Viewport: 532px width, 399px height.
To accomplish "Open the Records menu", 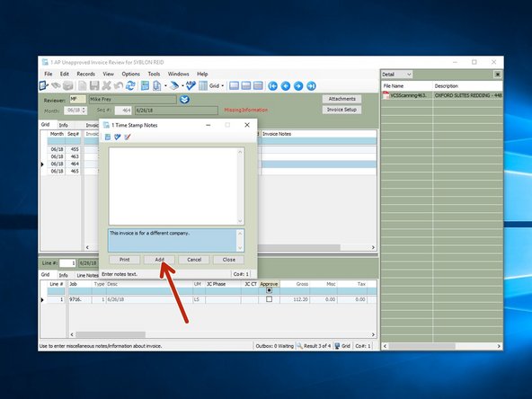I will [x=86, y=74].
